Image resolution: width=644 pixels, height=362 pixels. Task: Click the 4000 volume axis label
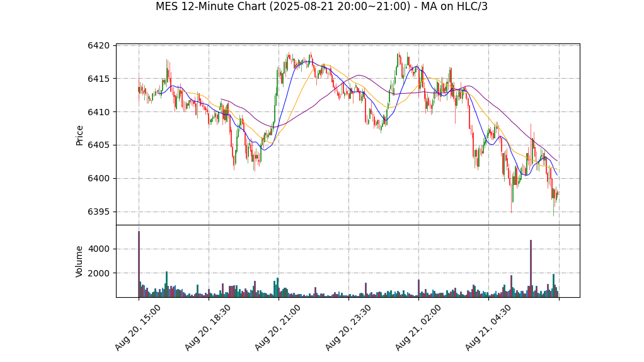[99, 249]
